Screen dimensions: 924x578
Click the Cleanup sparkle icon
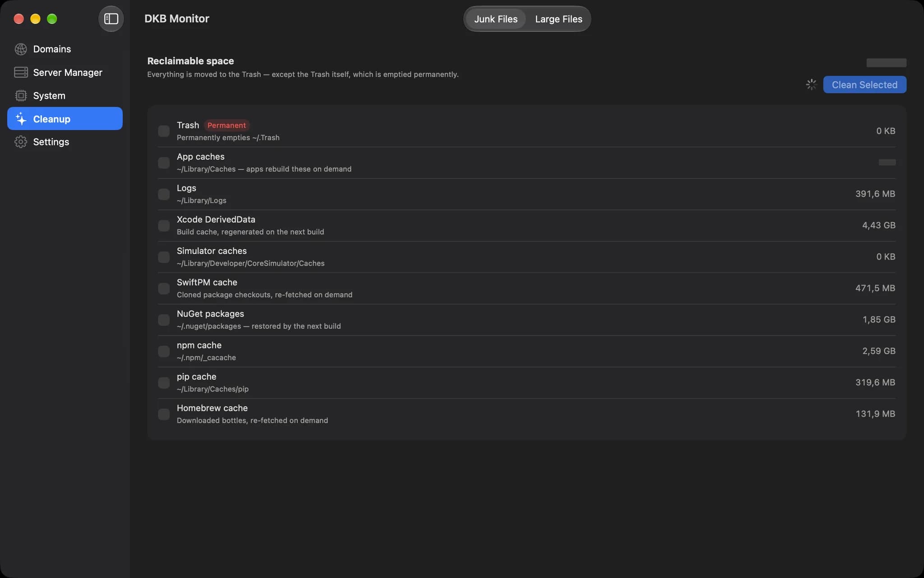tap(21, 119)
